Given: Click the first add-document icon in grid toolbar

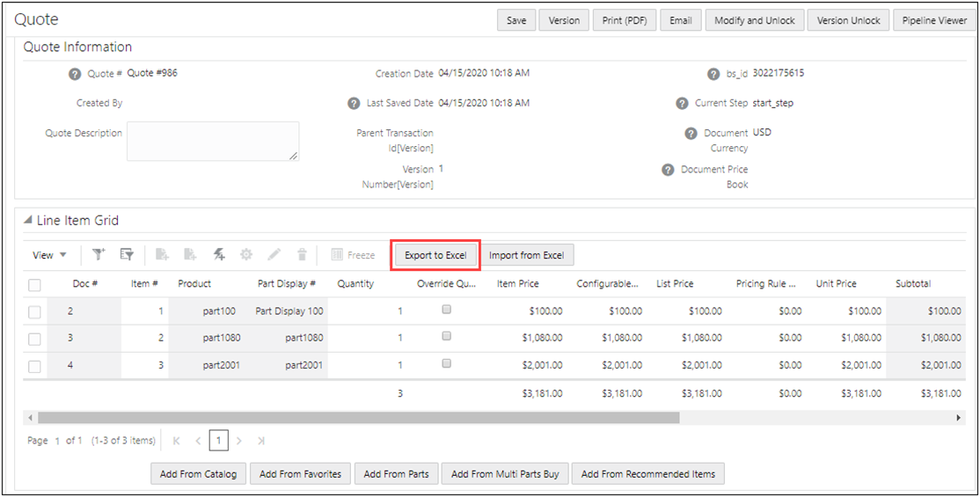Looking at the screenshot, I should click(162, 254).
